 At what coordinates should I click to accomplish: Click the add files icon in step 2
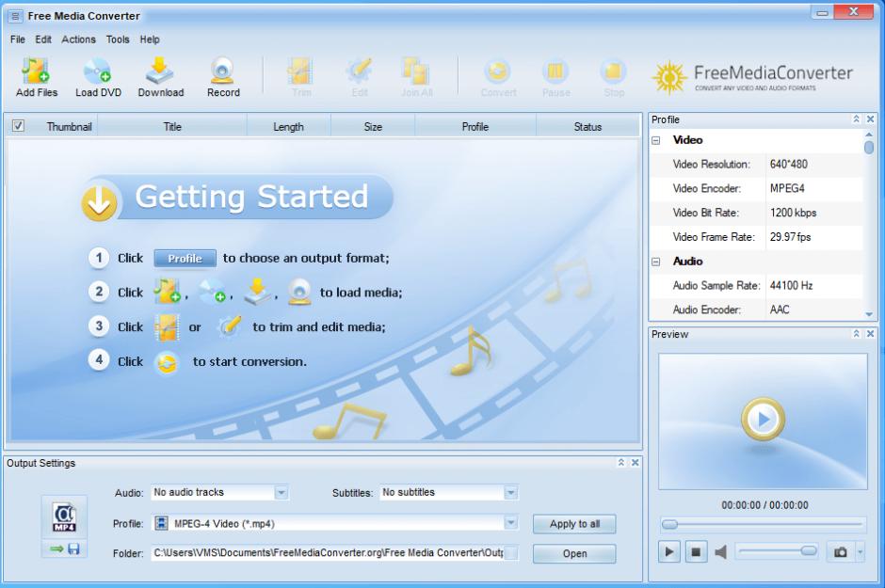coord(167,292)
